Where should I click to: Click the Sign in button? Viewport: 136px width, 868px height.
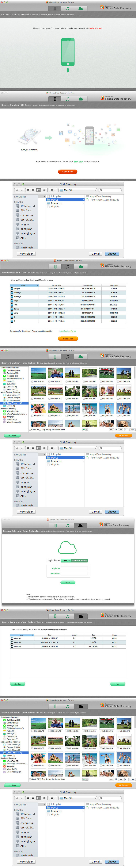point(68,582)
